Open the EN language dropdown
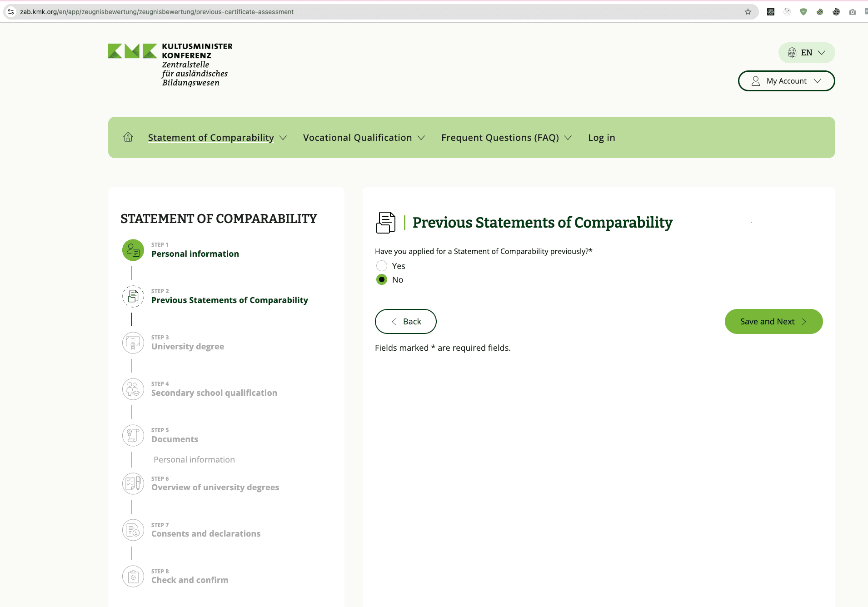This screenshot has height=607, width=868. tap(806, 53)
